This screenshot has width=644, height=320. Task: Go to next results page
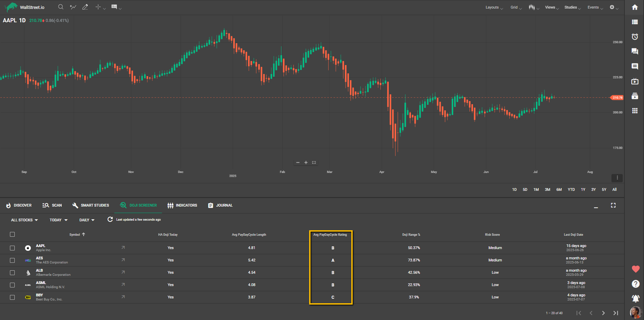603,313
